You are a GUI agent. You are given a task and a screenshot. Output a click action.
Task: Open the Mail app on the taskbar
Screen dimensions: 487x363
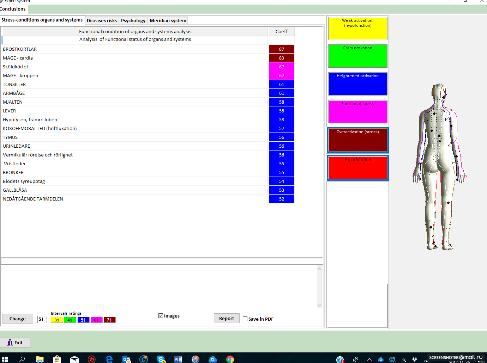tap(74, 359)
